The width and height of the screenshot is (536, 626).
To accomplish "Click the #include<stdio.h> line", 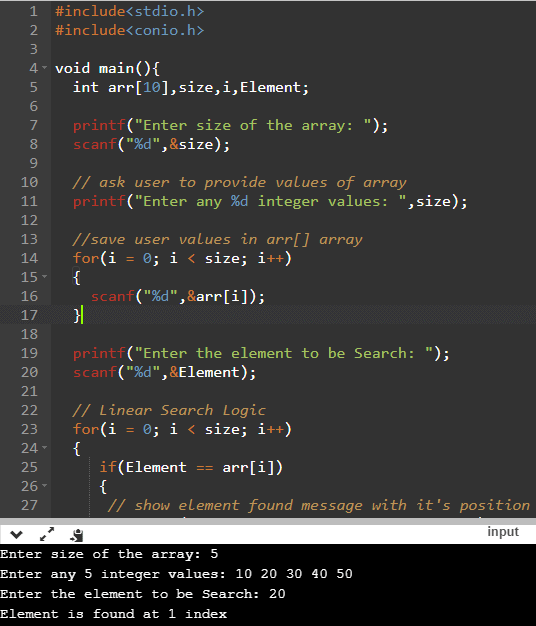I will (130, 11).
